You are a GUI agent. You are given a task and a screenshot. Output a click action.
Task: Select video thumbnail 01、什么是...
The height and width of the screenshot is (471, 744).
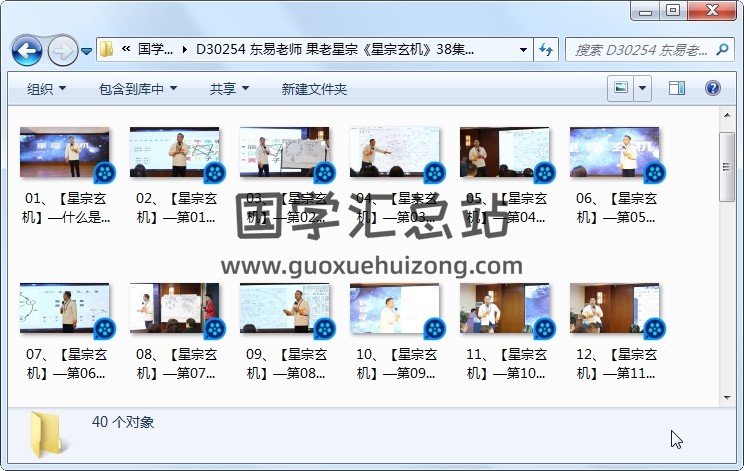(65, 153)
